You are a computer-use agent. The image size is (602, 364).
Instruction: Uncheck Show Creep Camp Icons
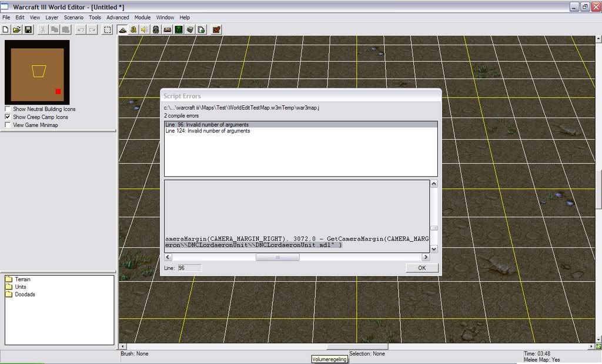pyautogui.click(x=8, y=116)
